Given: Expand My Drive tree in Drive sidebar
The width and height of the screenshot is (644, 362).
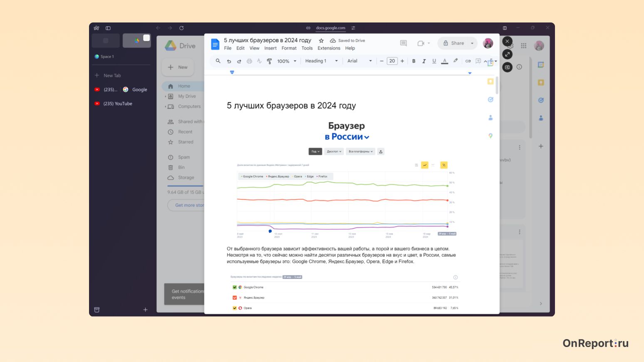Looking at the screenshot, I should [x=166, y=96].
